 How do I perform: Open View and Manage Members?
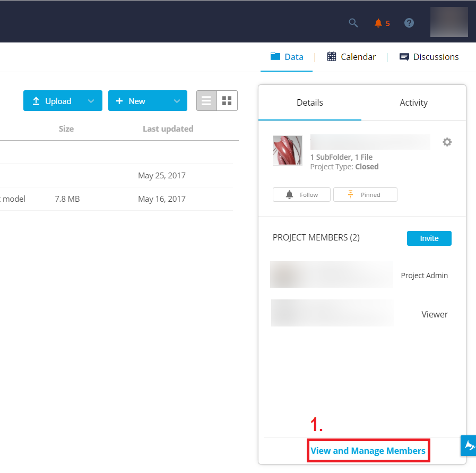[x=368, y=450]
